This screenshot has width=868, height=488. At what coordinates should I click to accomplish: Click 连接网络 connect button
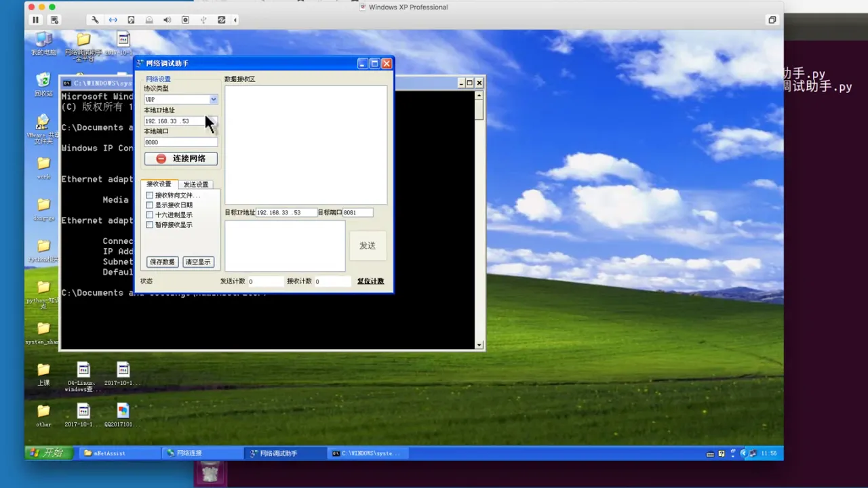pos(180,159)
